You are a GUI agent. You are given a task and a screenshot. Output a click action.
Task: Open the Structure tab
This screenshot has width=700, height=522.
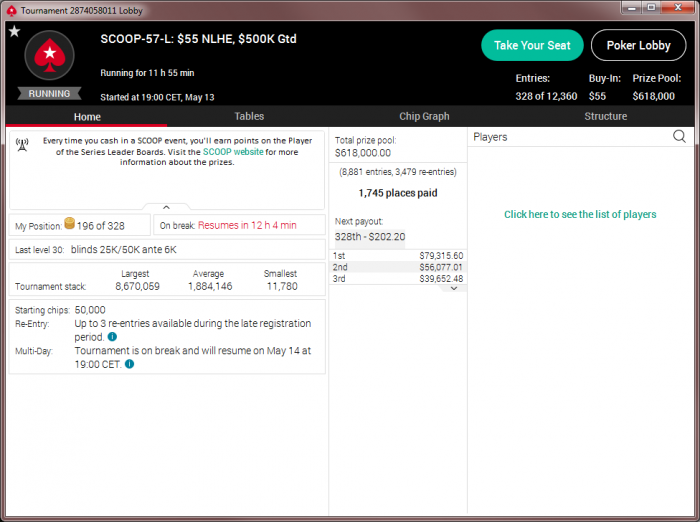tap(605, 116)
